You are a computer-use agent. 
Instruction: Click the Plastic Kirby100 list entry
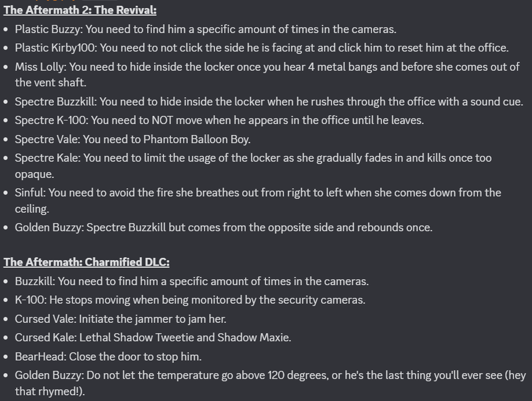[261, 47]
